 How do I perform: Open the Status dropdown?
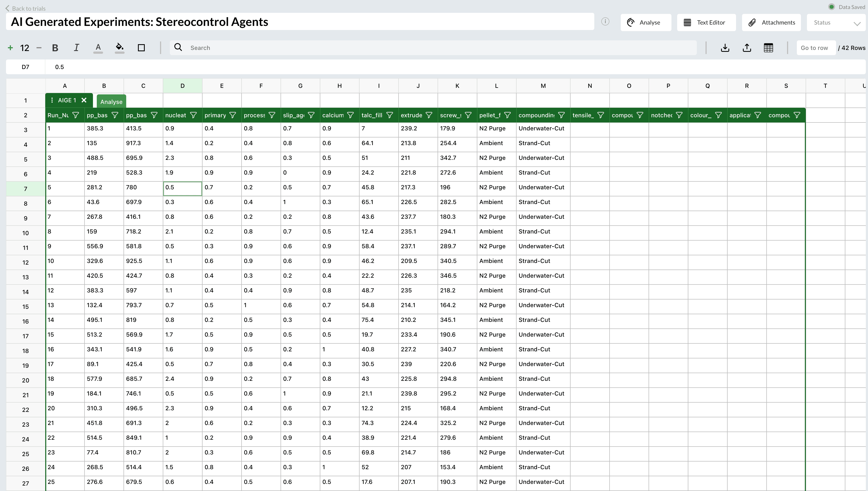(836, 23)
